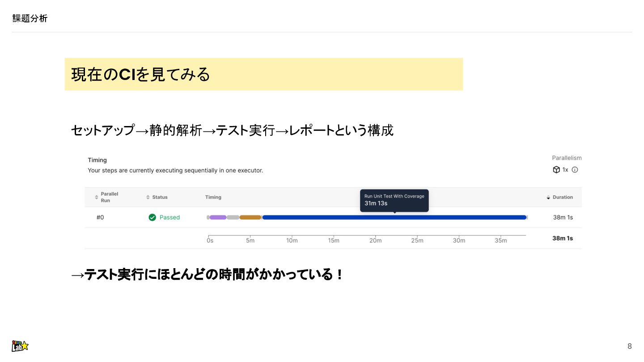The height and width of the screenshot is (362, 644).
Task: Click the 35m axis label
Action: (501, 240)
